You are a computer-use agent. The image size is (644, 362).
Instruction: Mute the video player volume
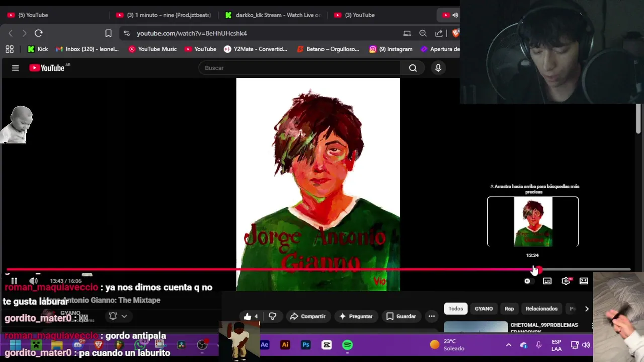[33, 281]
